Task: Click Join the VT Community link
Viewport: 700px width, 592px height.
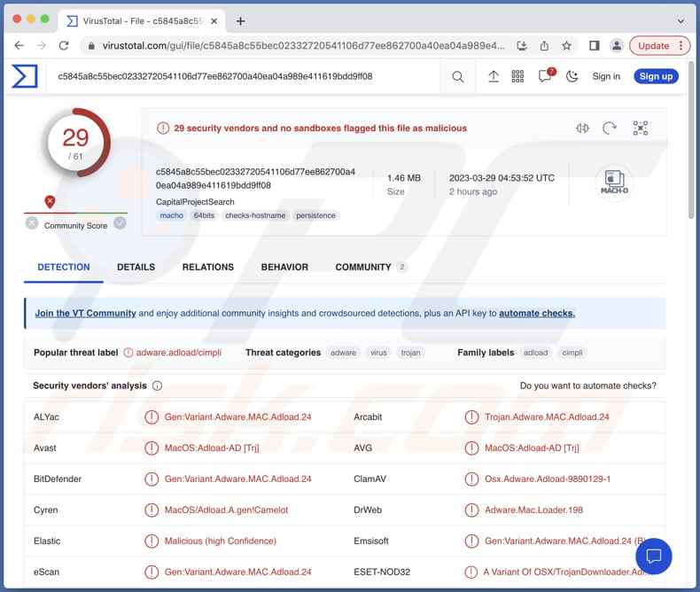Action: (85, 314)
